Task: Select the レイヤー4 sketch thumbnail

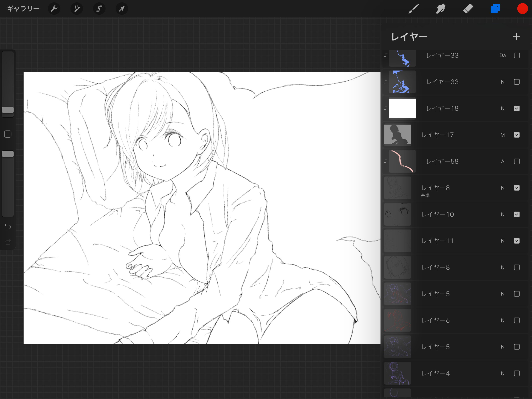Action: tap(397, 373)
